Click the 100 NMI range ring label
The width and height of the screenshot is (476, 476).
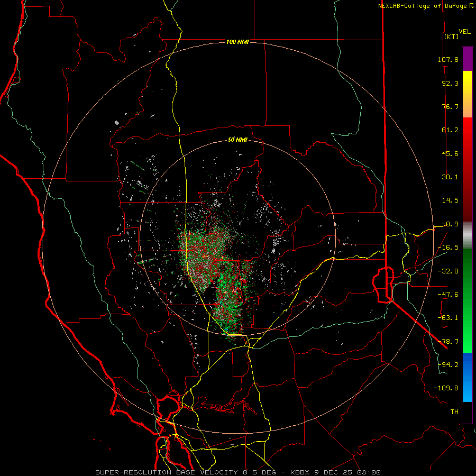(237, 42)
